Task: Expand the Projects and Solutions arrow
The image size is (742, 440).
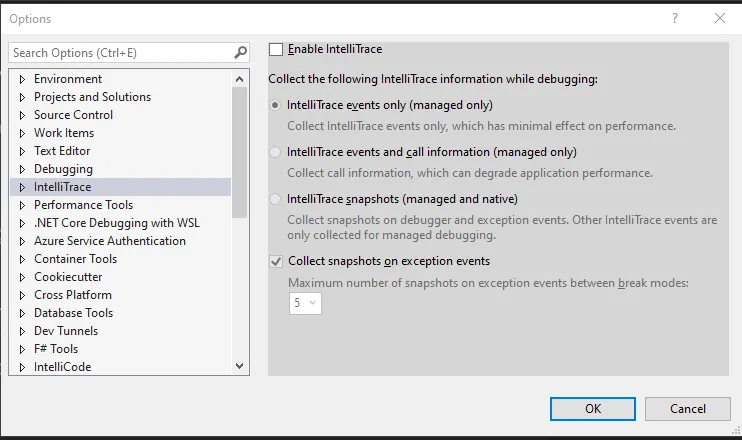Action: pyautogui.click(x=22, y=97)
